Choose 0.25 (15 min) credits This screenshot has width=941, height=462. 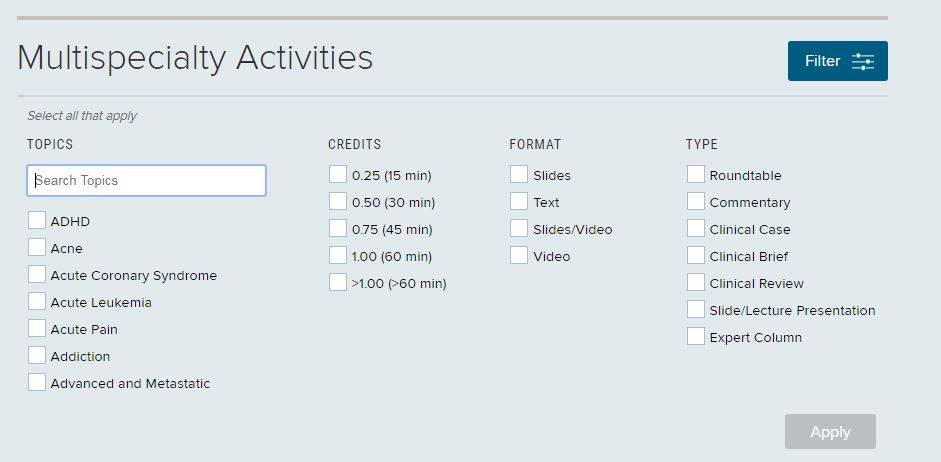tap(338, 175)
